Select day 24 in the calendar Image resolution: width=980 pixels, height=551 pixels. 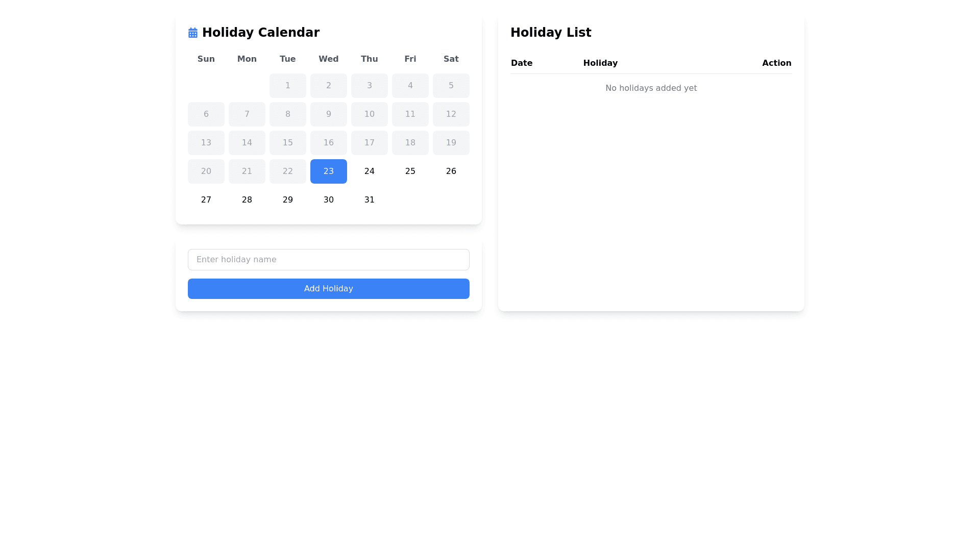(x=370, y=171)
